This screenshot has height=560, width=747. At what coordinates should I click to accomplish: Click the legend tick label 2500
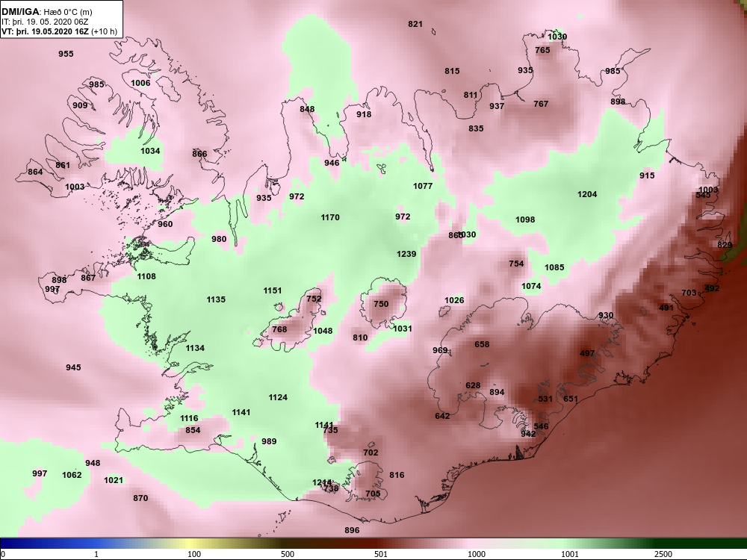pos(663,554)
